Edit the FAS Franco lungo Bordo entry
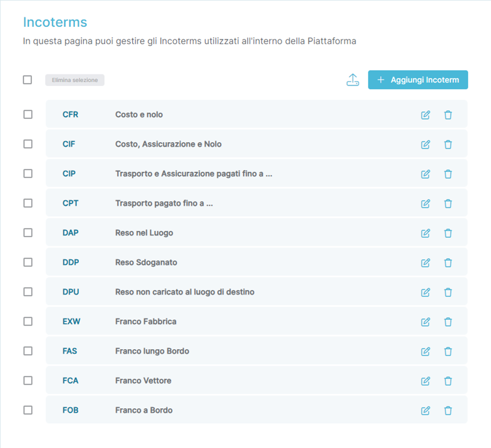The height and width of the screenshot is (448, 491). (x=425, y=351)
